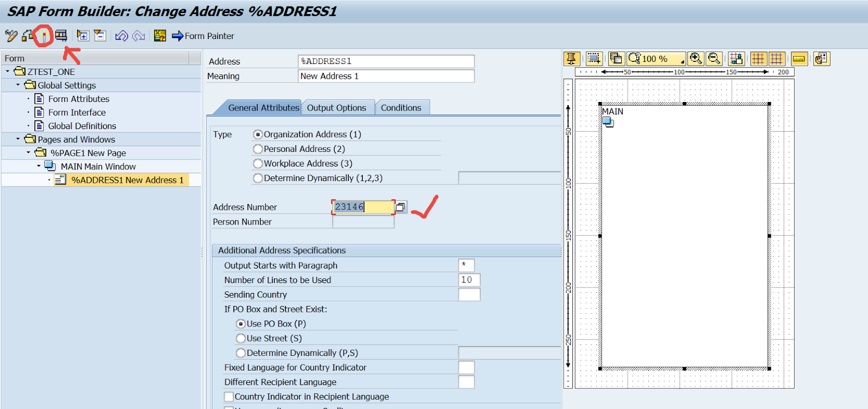
Task: Click the Expand subtree toolbar icon
Action: [82, 36]
